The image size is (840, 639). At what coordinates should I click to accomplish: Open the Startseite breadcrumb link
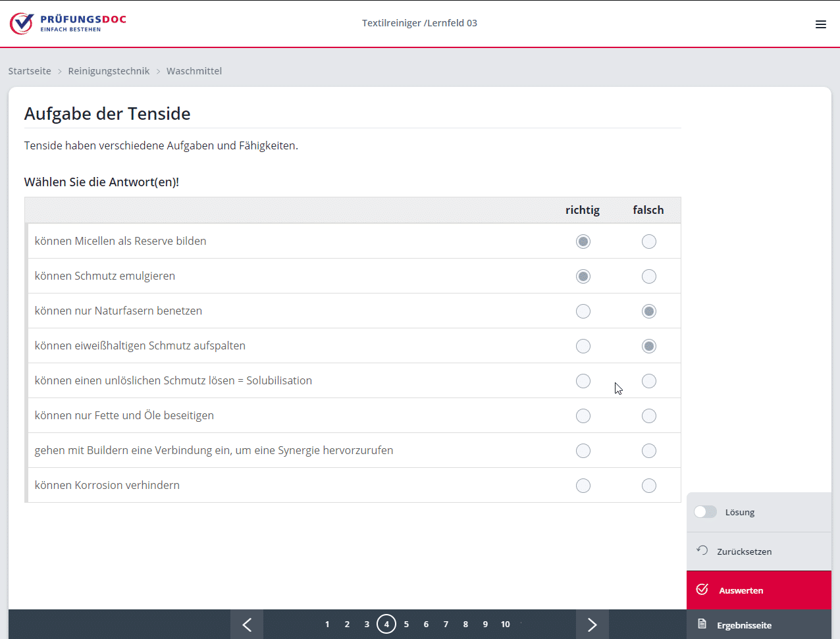tap(30, 71)
